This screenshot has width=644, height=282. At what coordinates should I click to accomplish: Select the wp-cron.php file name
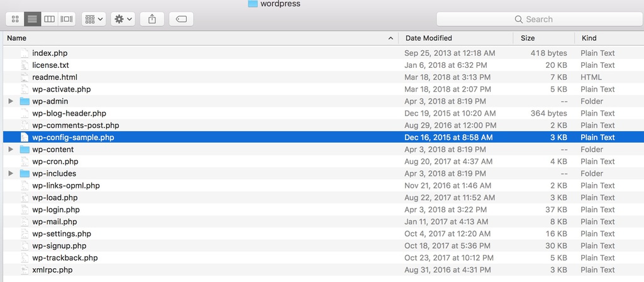tap(55, 161)
